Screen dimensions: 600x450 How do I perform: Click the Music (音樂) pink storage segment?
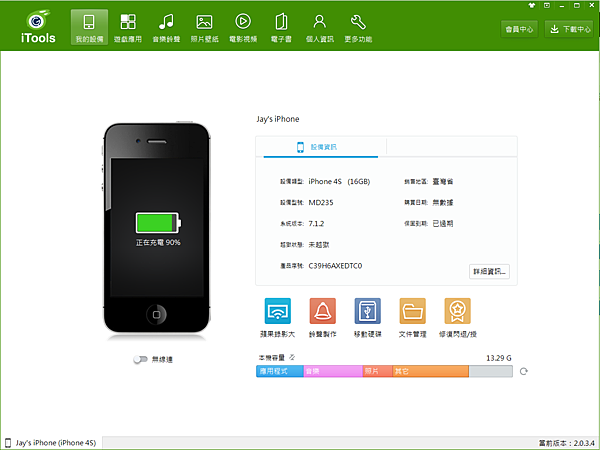(x=333, y=371)
